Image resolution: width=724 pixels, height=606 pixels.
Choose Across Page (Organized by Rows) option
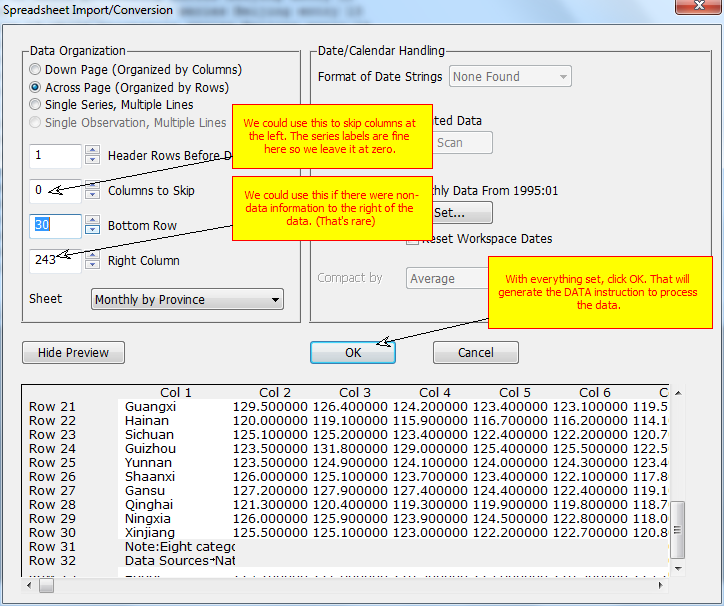[36, 87]
